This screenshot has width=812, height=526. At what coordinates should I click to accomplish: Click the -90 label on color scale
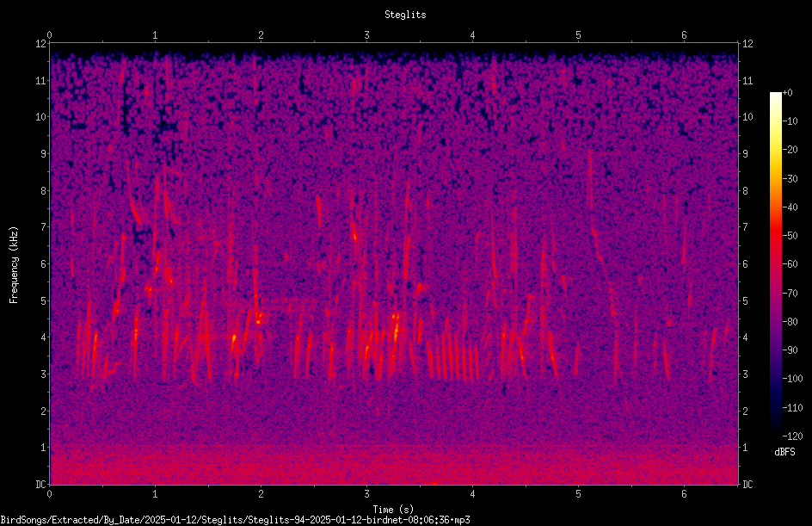pos(790,350)
